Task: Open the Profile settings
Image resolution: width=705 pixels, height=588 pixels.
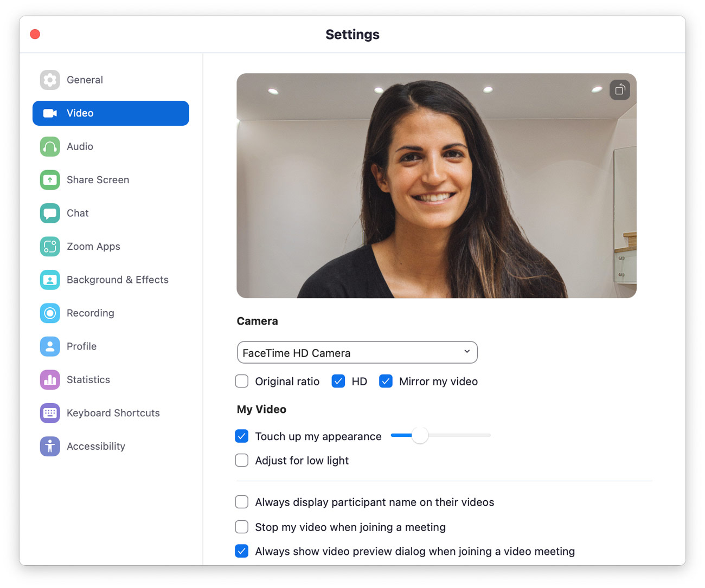Action: [50, 346]
